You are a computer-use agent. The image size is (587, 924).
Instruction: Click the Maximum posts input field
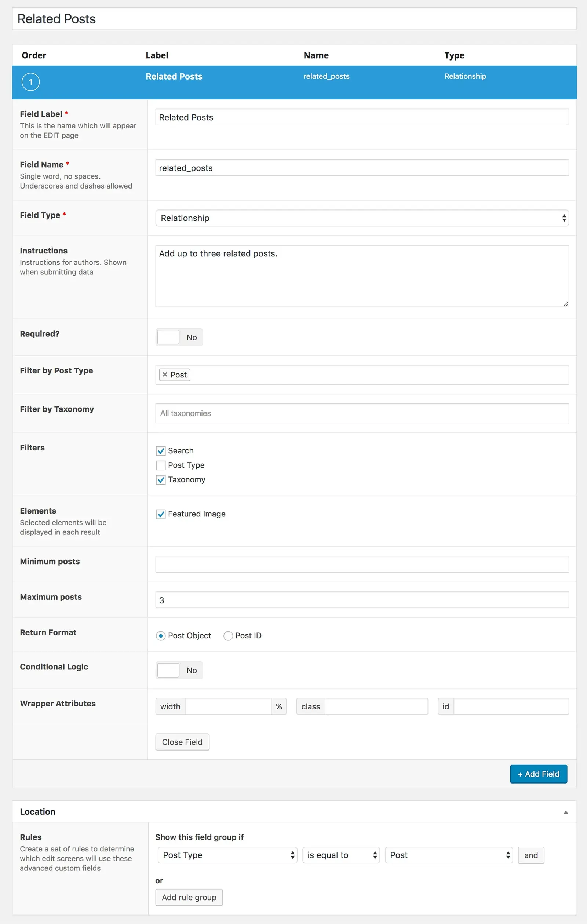pyautogui.click(x=362, y=600)
